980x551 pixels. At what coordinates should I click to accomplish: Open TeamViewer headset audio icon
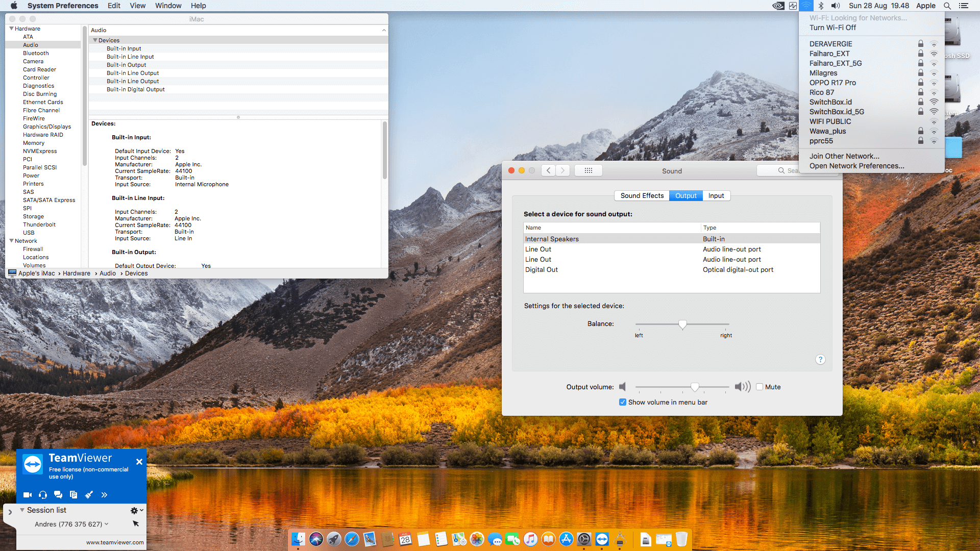tap(43, 495)
